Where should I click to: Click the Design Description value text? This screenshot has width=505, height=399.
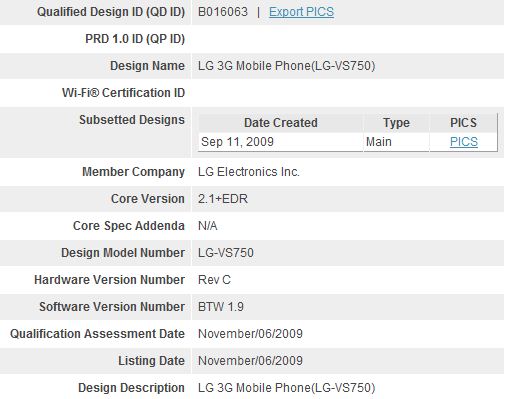[x=287, y=388]
